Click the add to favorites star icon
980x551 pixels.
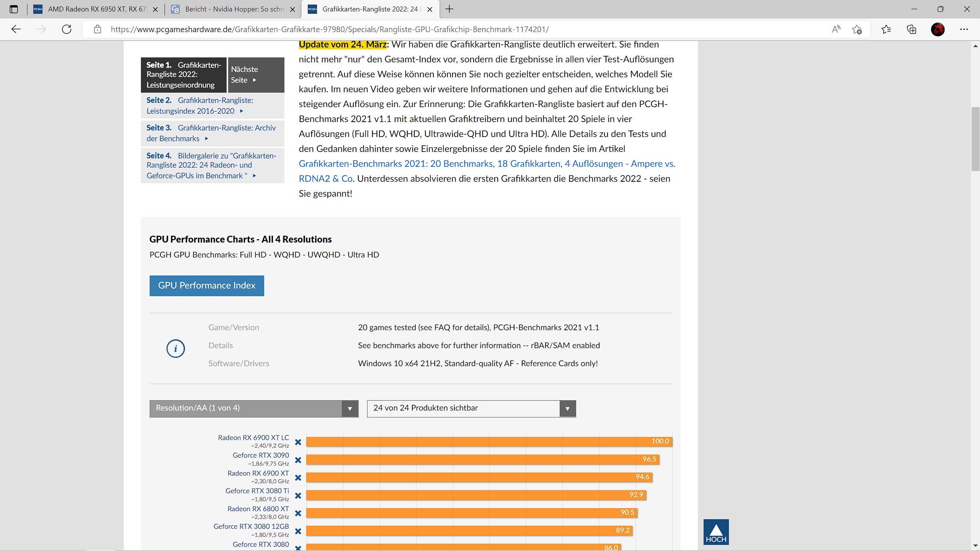tap(857, 29)
